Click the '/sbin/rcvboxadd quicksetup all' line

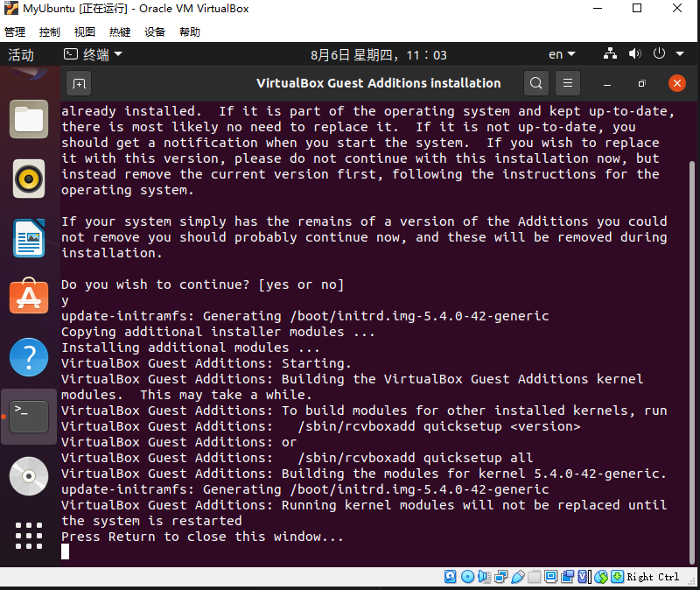pos(415,458)
